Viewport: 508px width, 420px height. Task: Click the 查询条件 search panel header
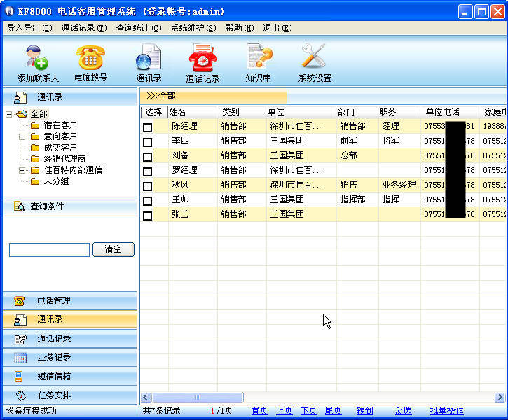[70, 206]
